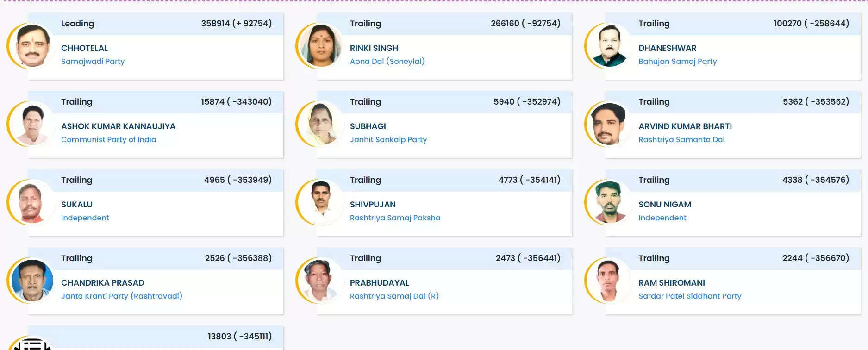The image size is (868, 350).
Task: Select the candidate name RAM SHIROMANI
Action: [x=672, y=282]
